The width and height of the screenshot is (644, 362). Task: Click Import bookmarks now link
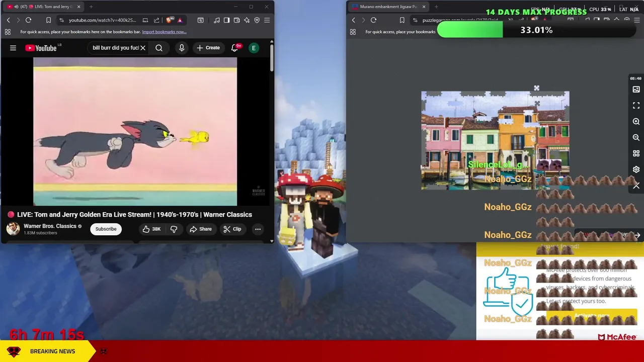click(164, 32)
